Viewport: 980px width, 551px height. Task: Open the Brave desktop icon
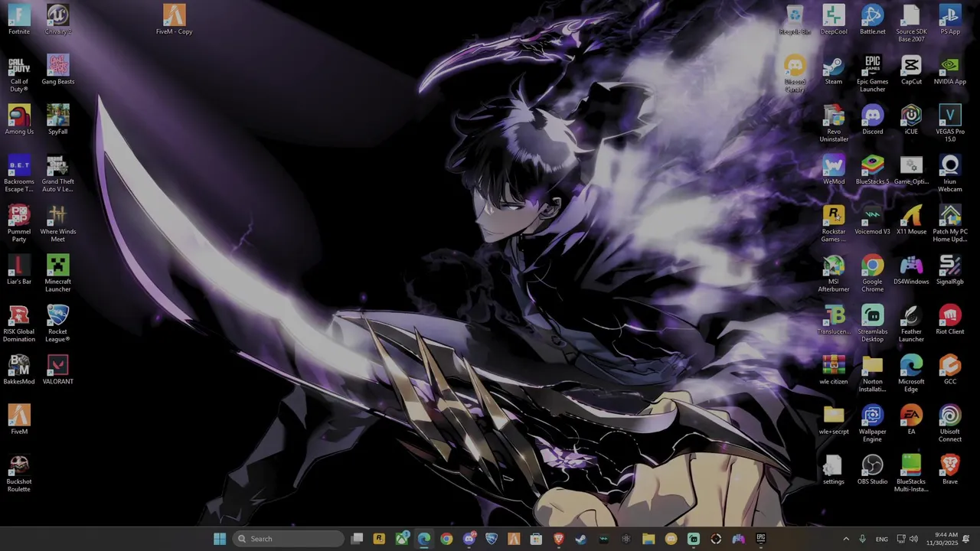(950, 469)
